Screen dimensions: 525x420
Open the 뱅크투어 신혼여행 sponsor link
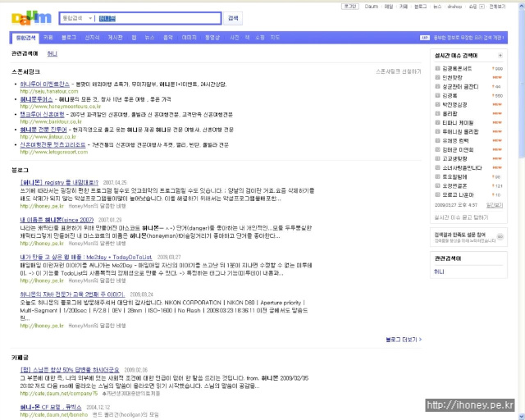pos(42,115)
